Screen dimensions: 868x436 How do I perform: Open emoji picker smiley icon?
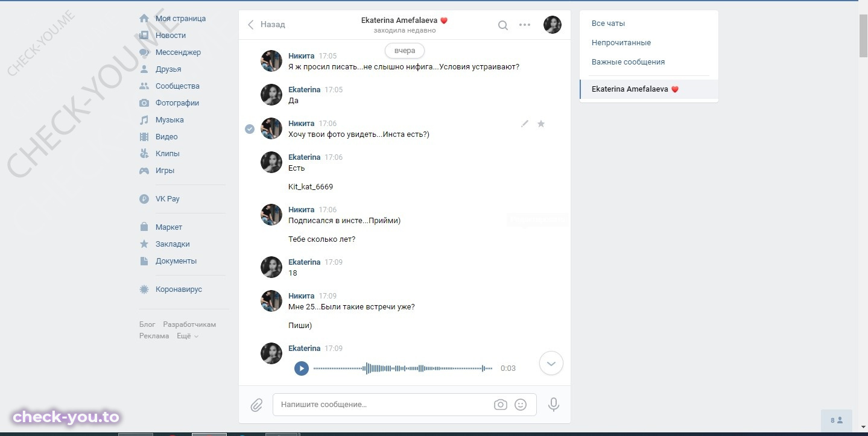coord(521,405)
